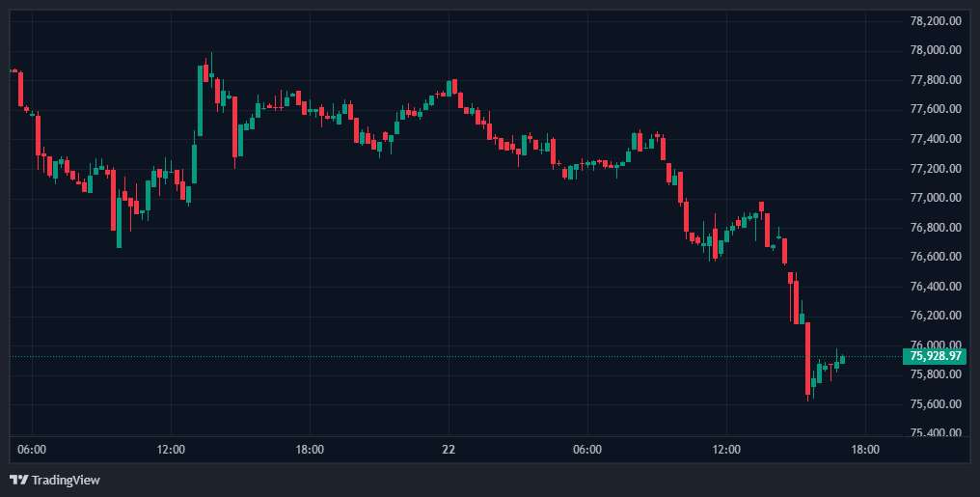Click the 76,600.00 price axis label
The height and width of the screenshot is (497, 980).
[x=936, y=257]
